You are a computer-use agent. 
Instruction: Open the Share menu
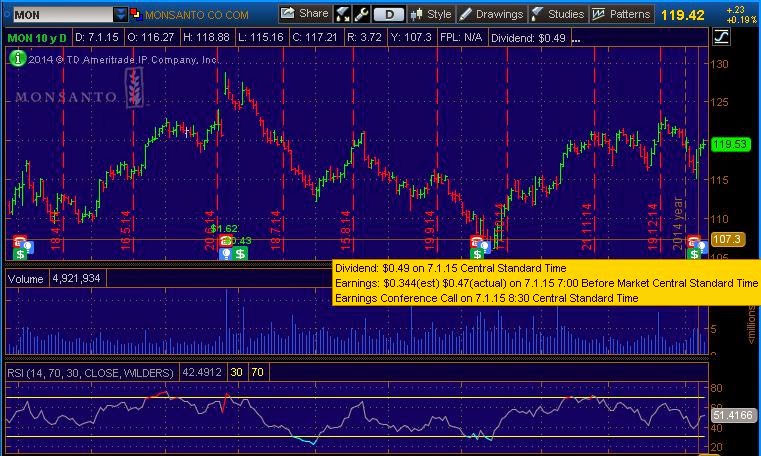305,14
